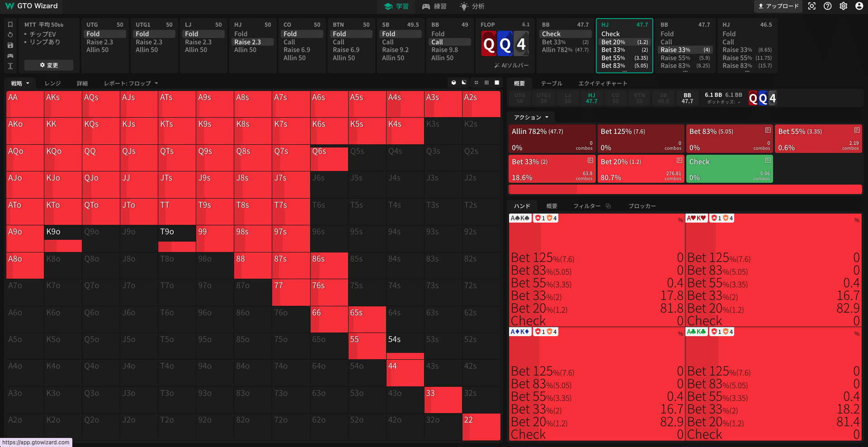The image size is (868, 447).
Task: Click the note icon on Bet 83% card
Action: click(768, 130)
